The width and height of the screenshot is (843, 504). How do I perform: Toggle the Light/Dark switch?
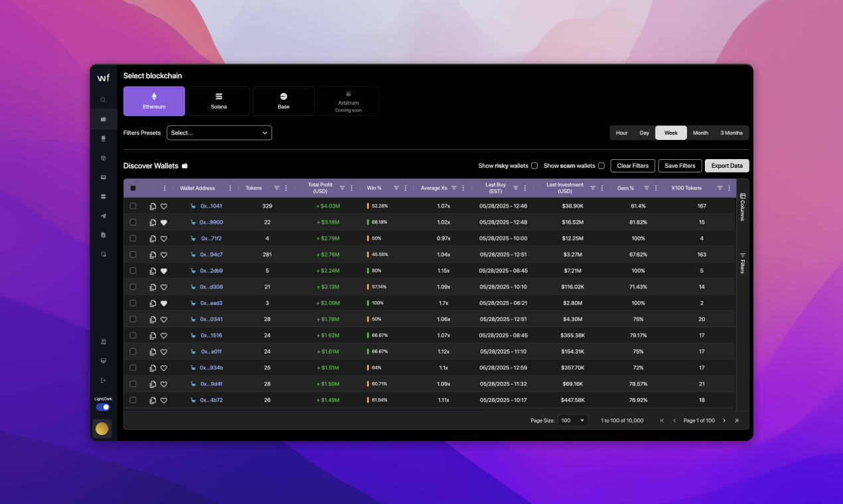[x=103, y=407]
